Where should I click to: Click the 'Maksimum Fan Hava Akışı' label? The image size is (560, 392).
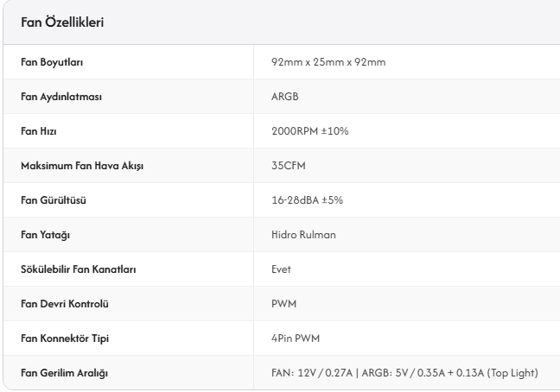[x=80, y=166]
